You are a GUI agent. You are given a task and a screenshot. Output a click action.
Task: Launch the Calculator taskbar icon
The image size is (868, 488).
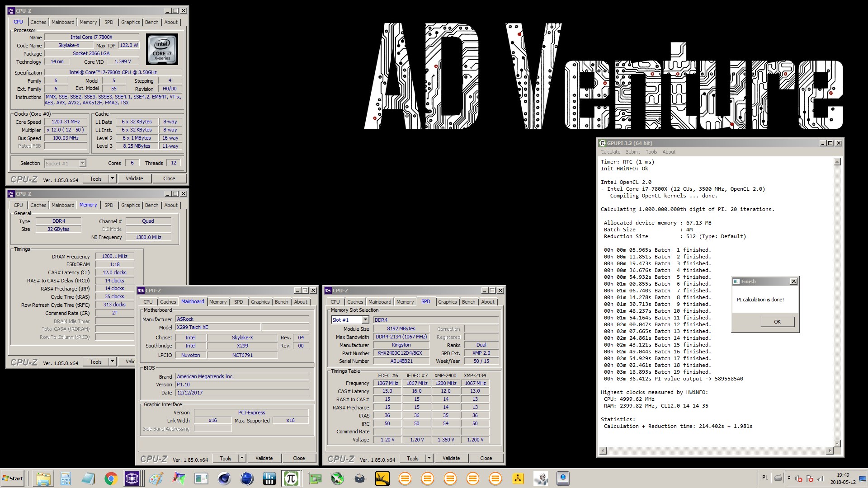tap(66, 479)
